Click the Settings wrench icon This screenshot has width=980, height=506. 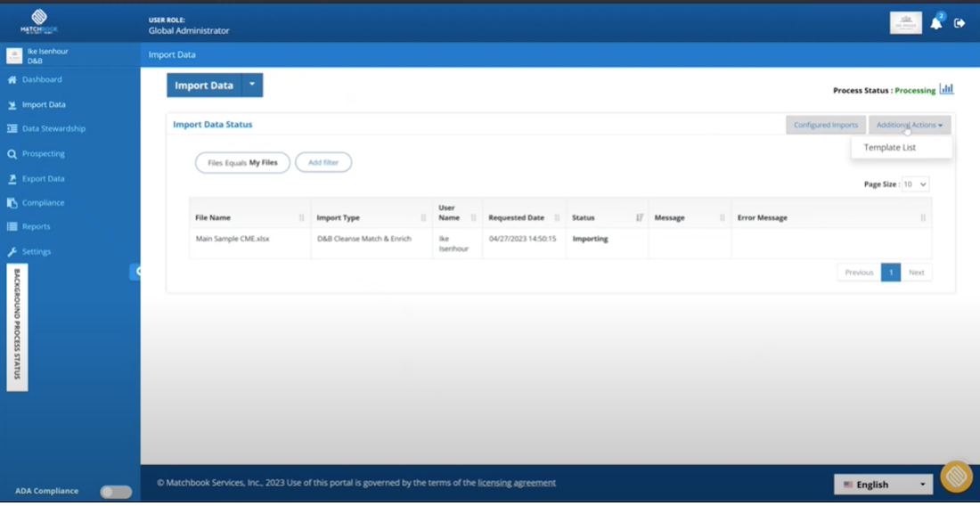pyautogui.click(x=12, y=252)
